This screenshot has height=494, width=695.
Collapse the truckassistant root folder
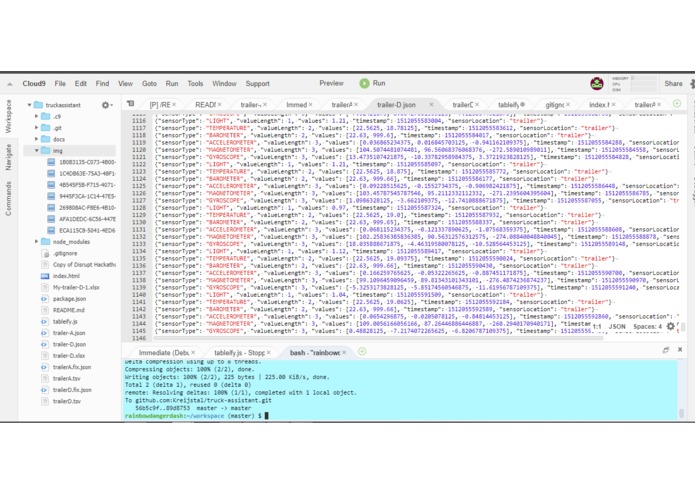tap(29, 105)
